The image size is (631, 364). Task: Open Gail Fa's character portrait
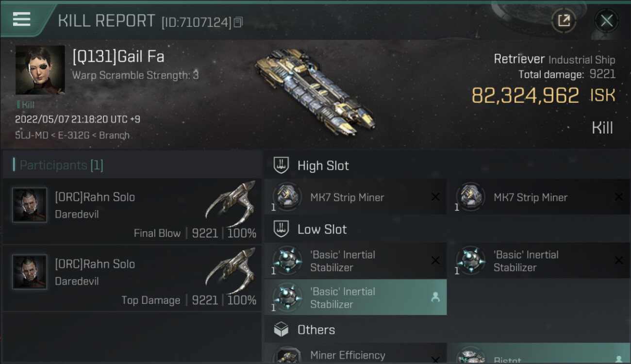[x=40, y=70]
